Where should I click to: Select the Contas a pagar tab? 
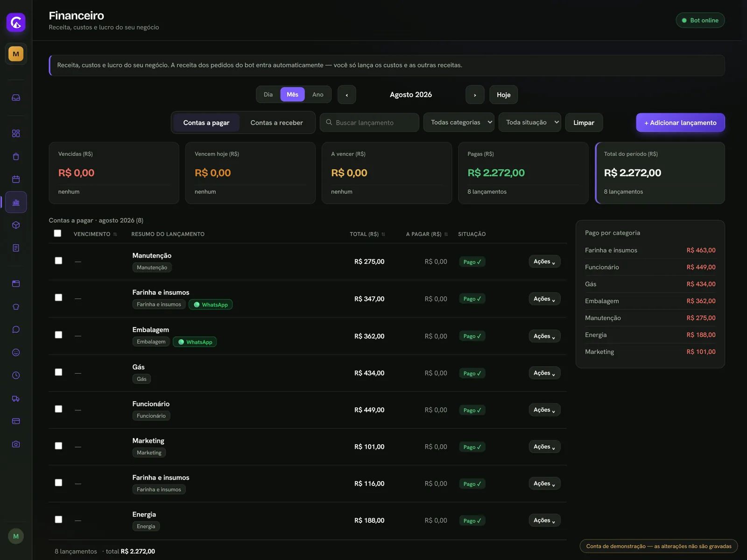point(206,123)
